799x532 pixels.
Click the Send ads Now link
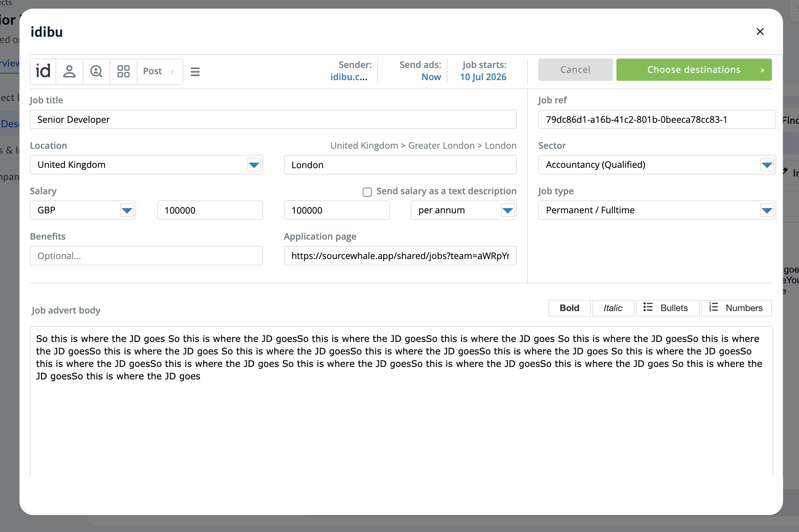pos(431,77)
